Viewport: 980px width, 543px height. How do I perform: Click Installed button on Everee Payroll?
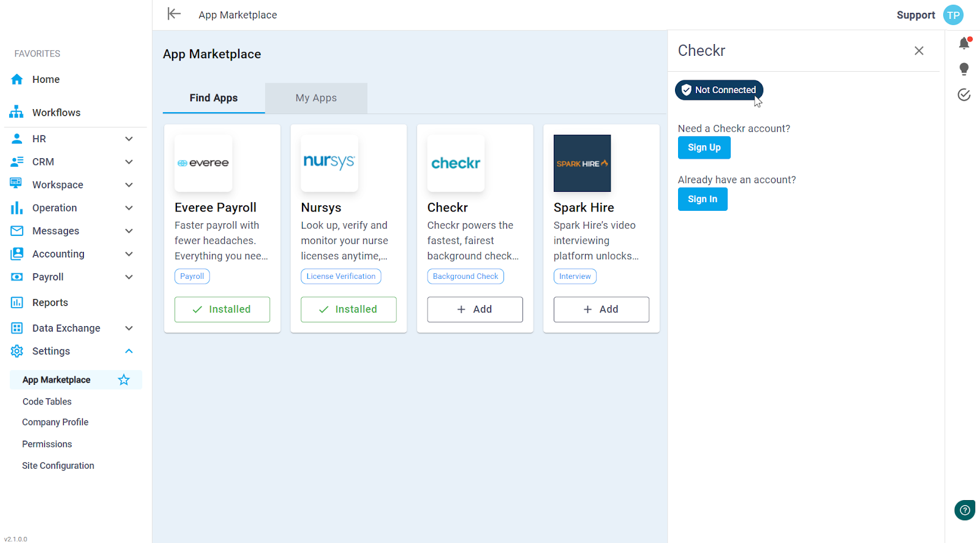click(222, 309)
